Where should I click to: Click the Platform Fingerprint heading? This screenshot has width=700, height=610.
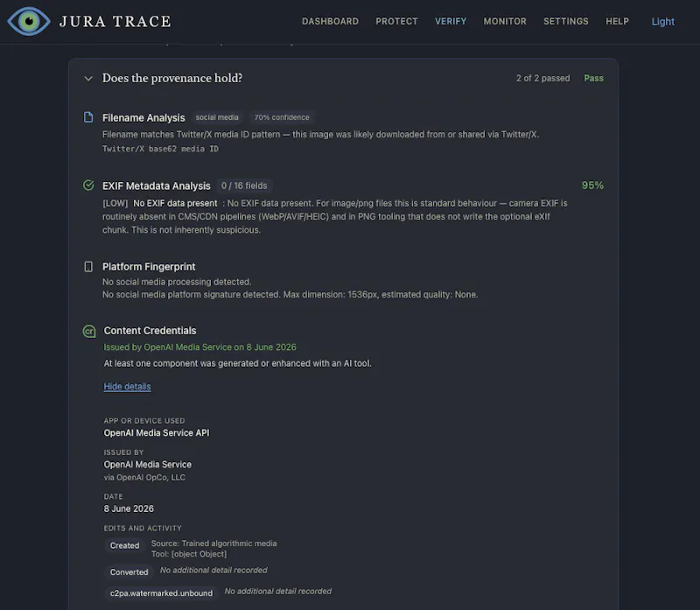click(149, 267)
